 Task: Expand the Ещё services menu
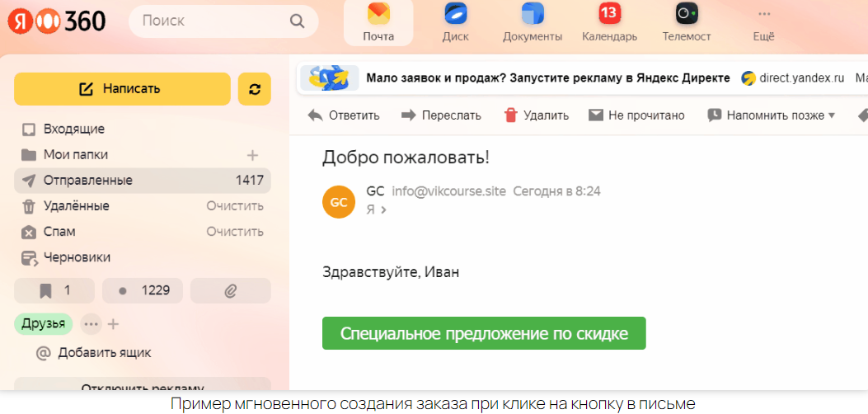(x=764, y=25)
